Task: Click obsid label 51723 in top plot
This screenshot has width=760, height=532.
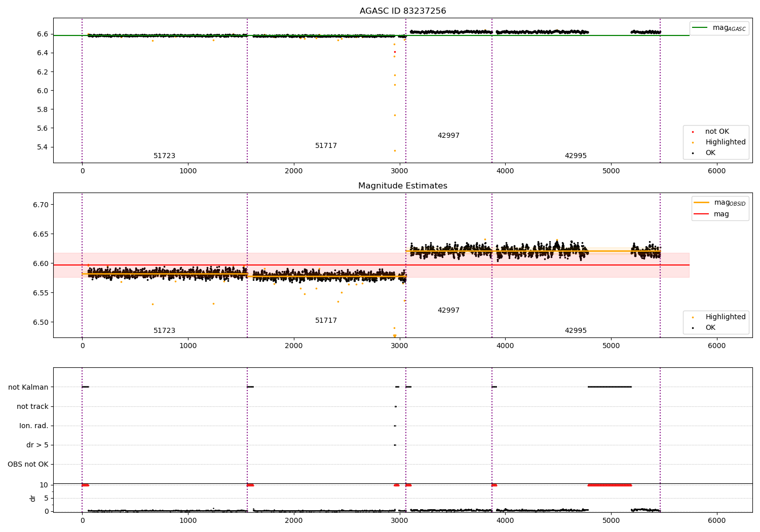Action: pyautogui.click(x=164, y=156)
